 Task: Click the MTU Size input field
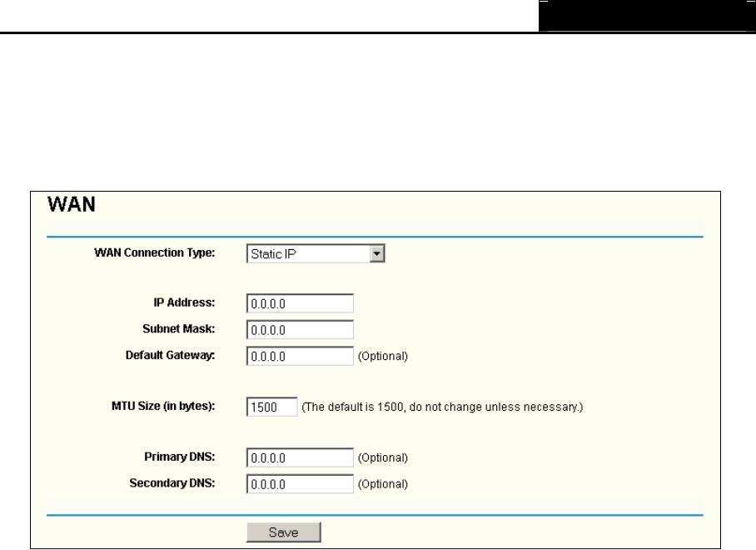pyautogui.click(x=272, y=407)
